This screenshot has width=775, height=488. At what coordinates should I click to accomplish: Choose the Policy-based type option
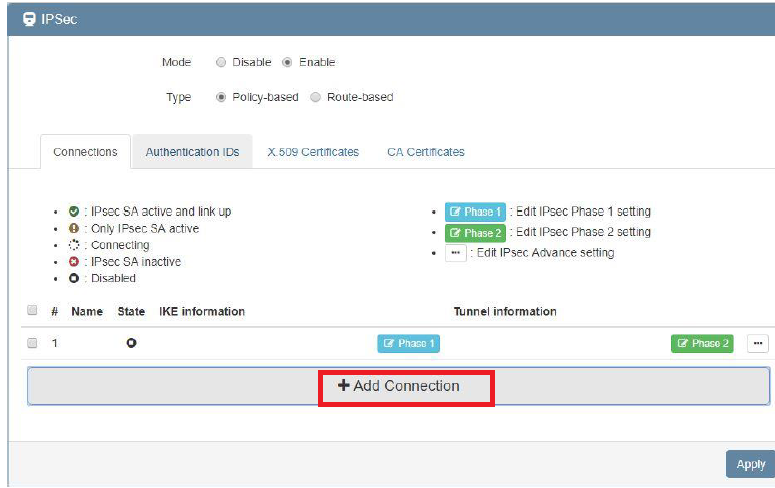[221, 97]
